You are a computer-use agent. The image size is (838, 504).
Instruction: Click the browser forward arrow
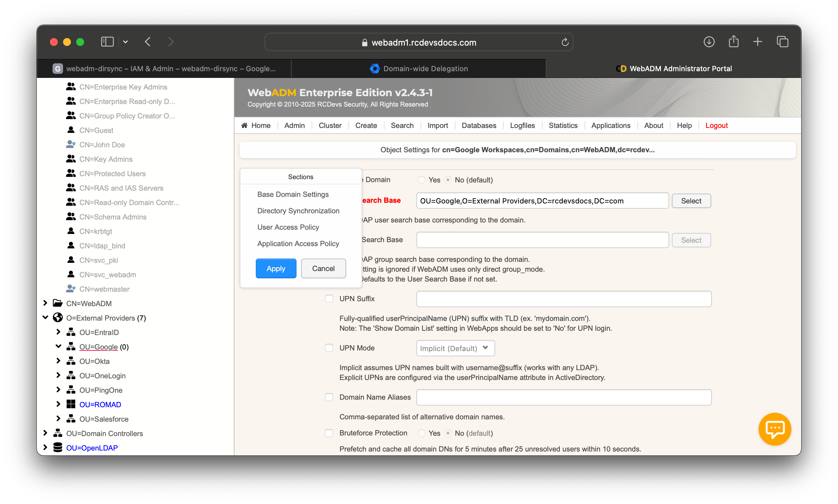(x=171, y=42)
